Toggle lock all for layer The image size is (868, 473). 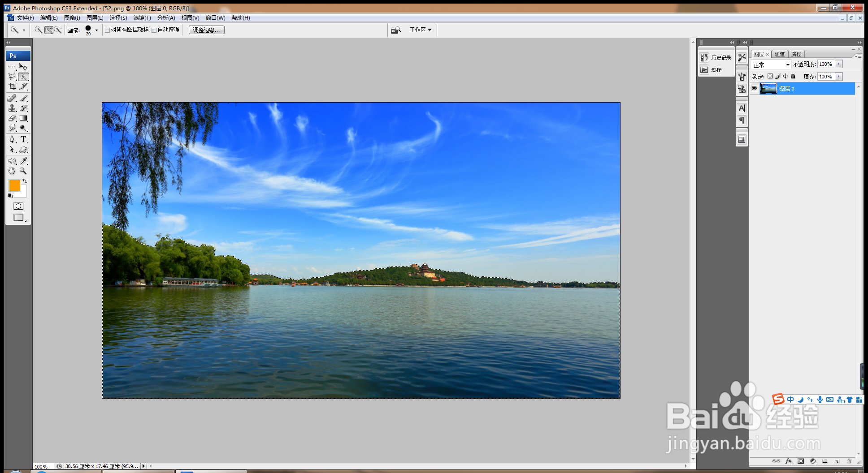[793, 76]
